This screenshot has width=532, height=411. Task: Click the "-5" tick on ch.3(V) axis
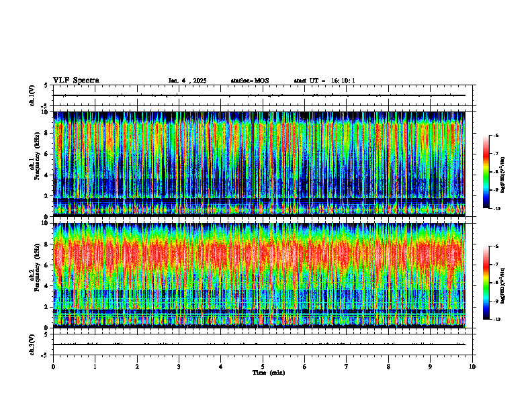click(x=46, y=355)
